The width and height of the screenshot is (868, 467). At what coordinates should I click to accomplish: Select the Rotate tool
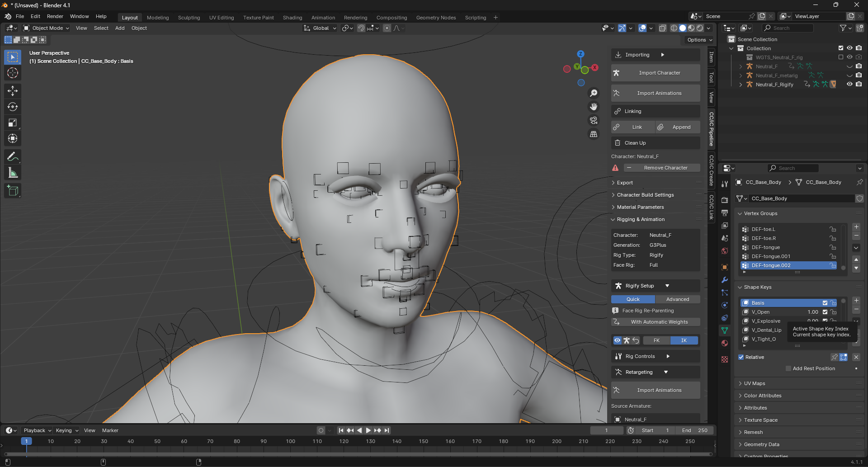(x=13, y=107)
